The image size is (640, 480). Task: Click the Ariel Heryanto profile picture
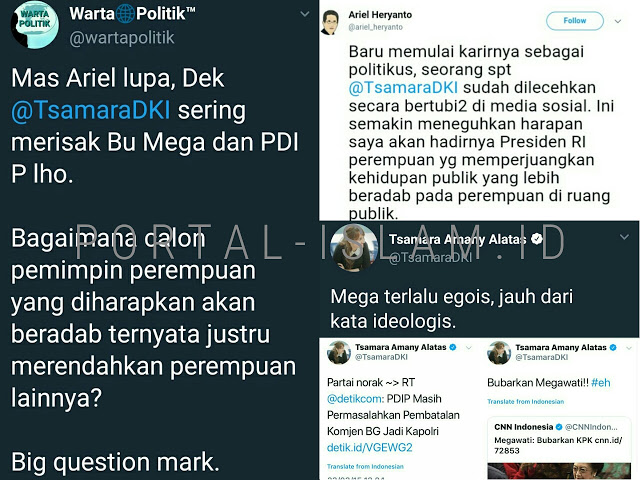tap(330, 22)
